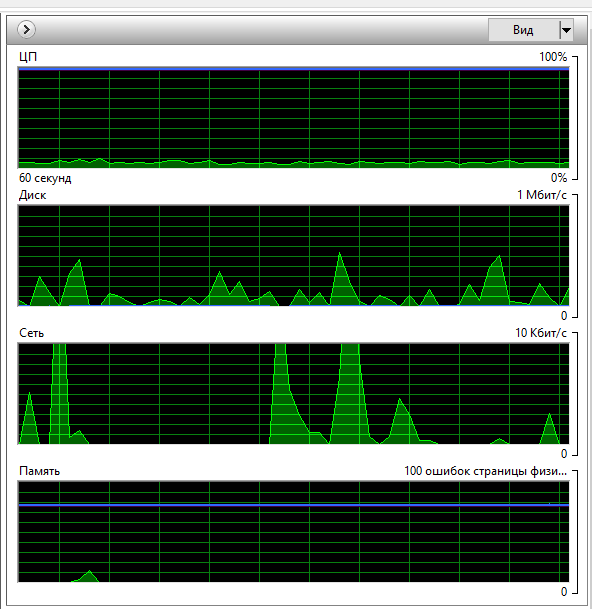Select the ЦП usage graph
This screenshot has height=609, width=592.
[x=294, y=118]
